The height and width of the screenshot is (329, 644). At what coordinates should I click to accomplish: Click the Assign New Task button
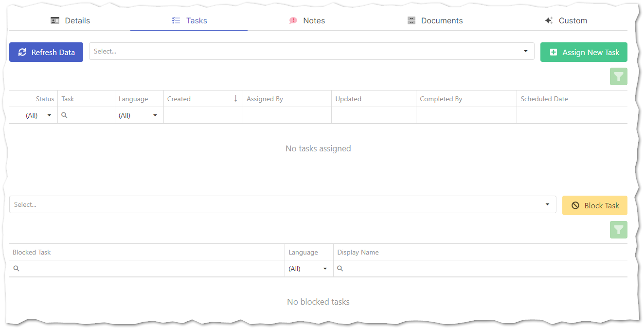pyautogui.click(x=584, y=52)
